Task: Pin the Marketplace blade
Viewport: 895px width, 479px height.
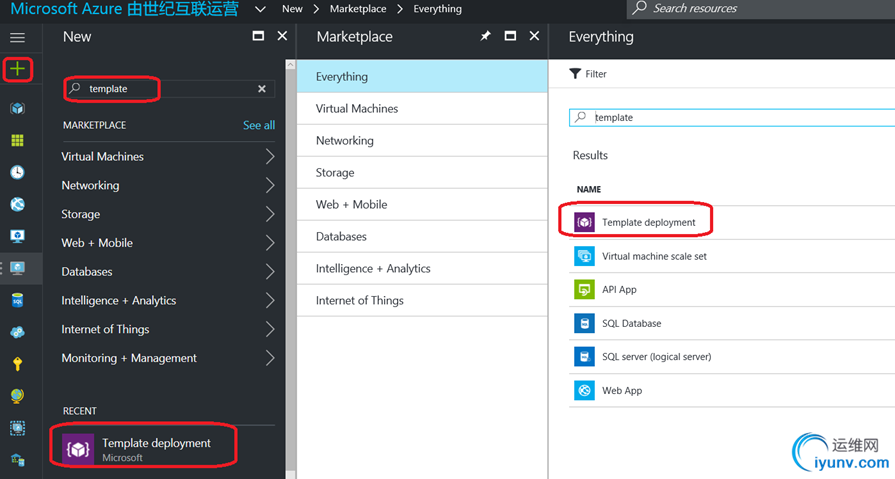Action: (x=485, y=36)
